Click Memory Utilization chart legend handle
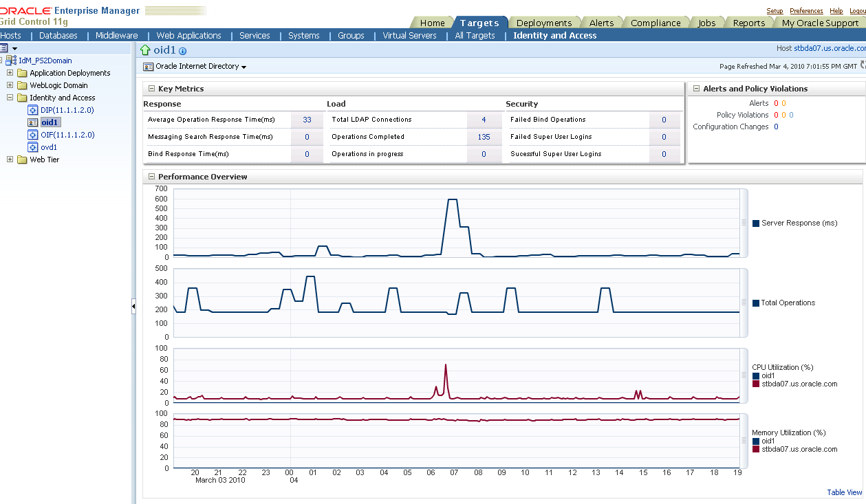 744,441
